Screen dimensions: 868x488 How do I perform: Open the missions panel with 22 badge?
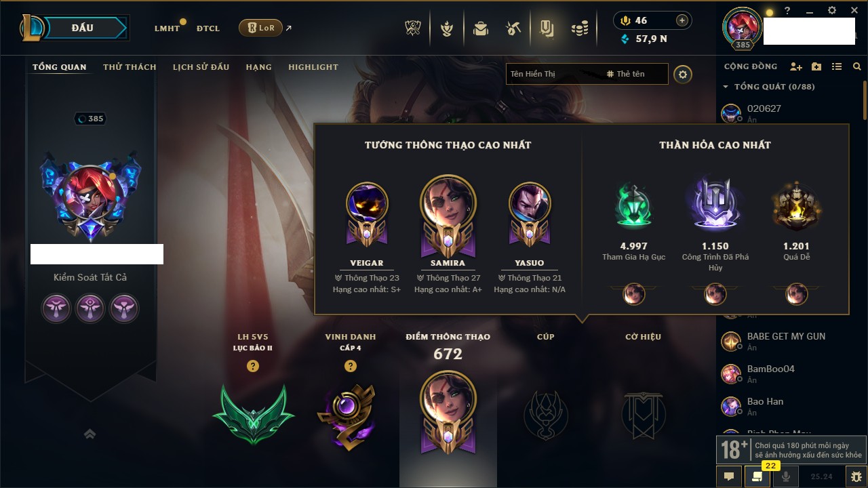pos(757,476)
